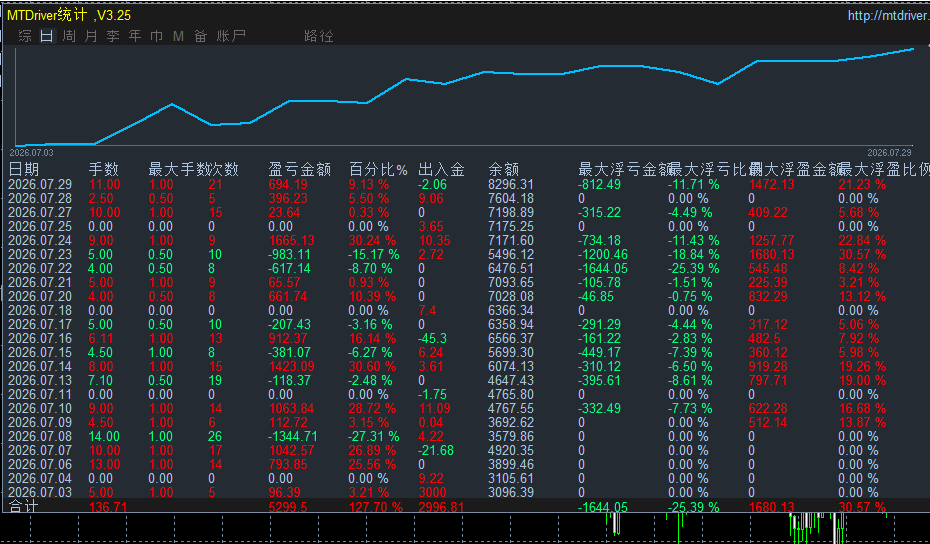
Task: Click floating profit 1472.13 cell
Action: click(772, 184)
